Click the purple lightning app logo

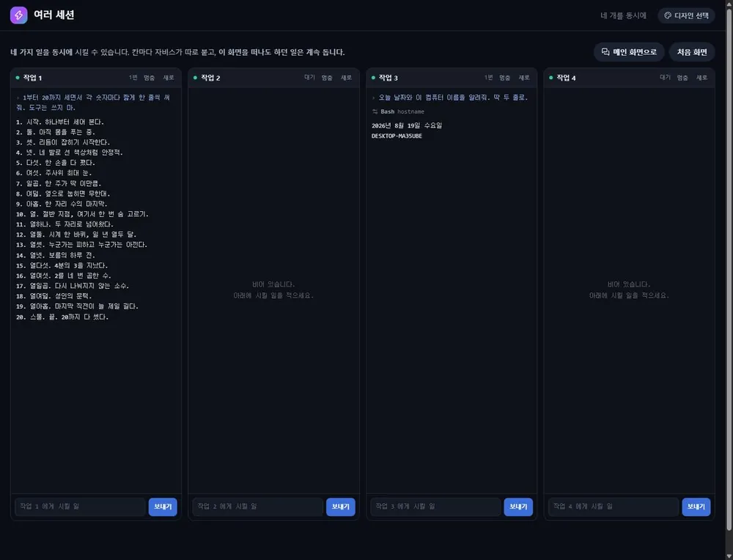[x=19, y=15]
